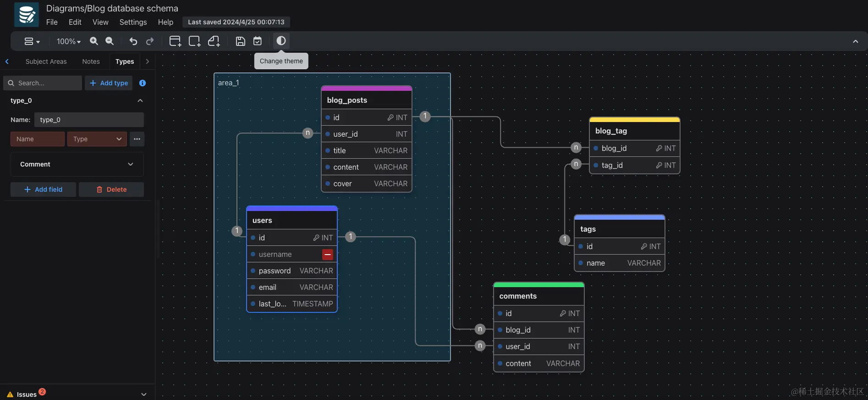Click the name field in tags table
The height and width of the screenshot is (400, 868).
pos(620,263)
